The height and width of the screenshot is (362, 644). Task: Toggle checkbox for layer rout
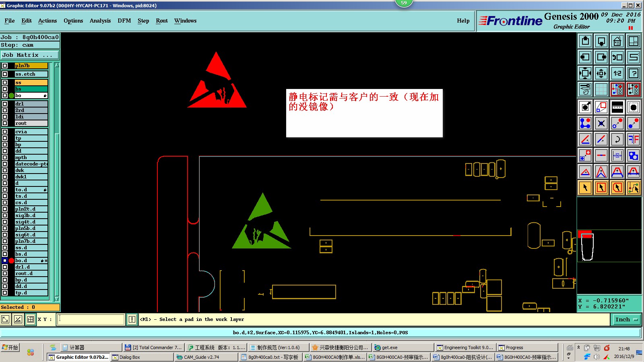5,123
